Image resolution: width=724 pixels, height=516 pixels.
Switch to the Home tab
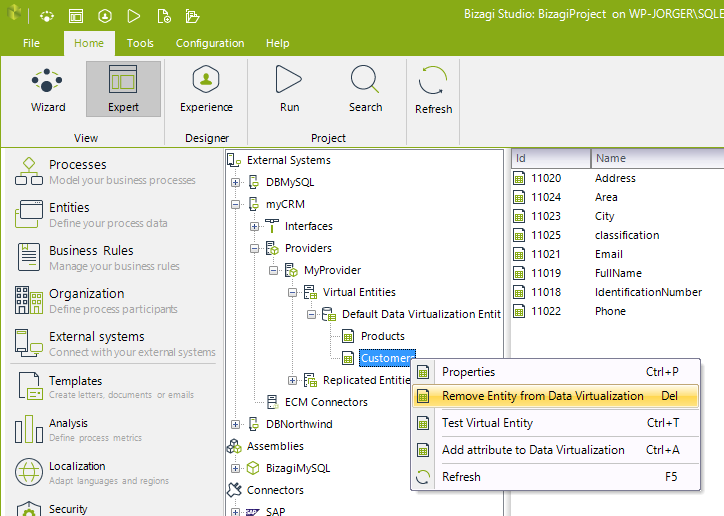pos(89,43)
